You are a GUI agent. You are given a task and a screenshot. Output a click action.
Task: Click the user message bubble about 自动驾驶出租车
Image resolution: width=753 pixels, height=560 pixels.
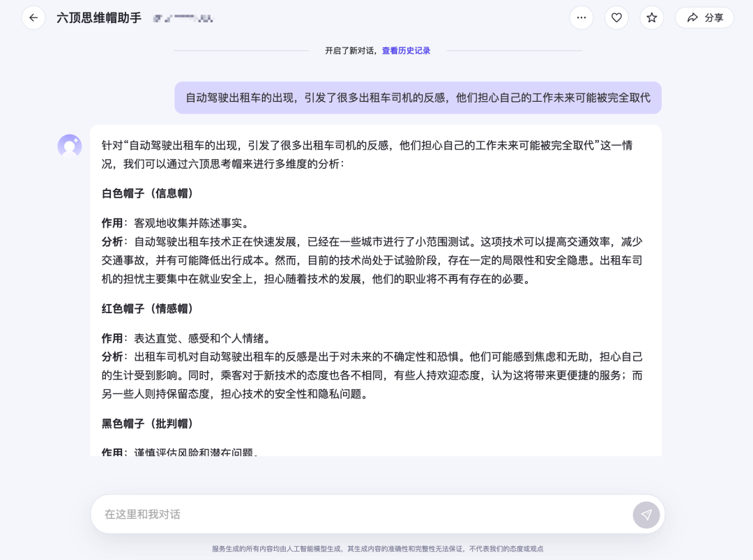point(418,98)
